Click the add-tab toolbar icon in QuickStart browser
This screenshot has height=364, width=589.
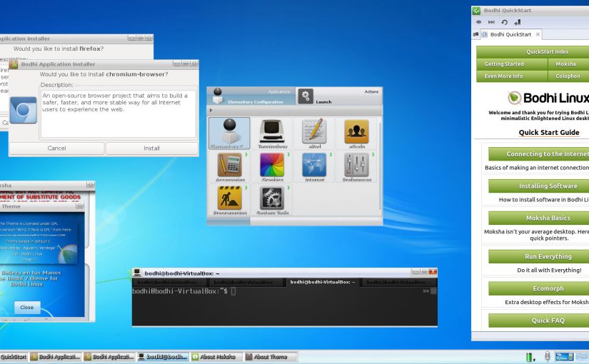[518, 22]
